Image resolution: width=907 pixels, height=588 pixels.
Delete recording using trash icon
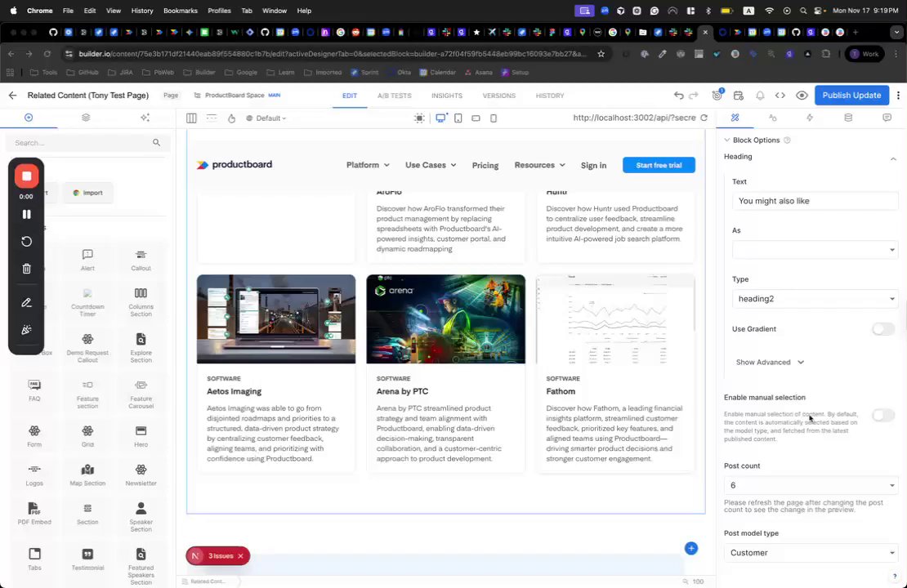click(27, 268)
